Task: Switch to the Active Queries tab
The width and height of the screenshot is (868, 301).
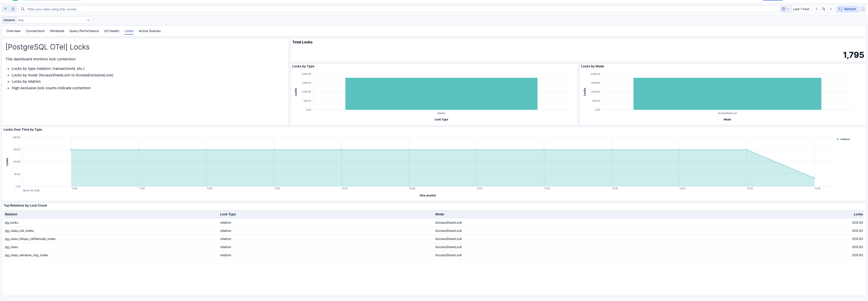Action: (x=150, y=31)
